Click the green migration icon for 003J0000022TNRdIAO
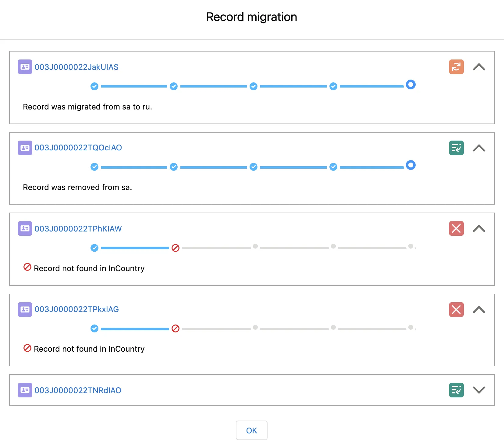 456,390
